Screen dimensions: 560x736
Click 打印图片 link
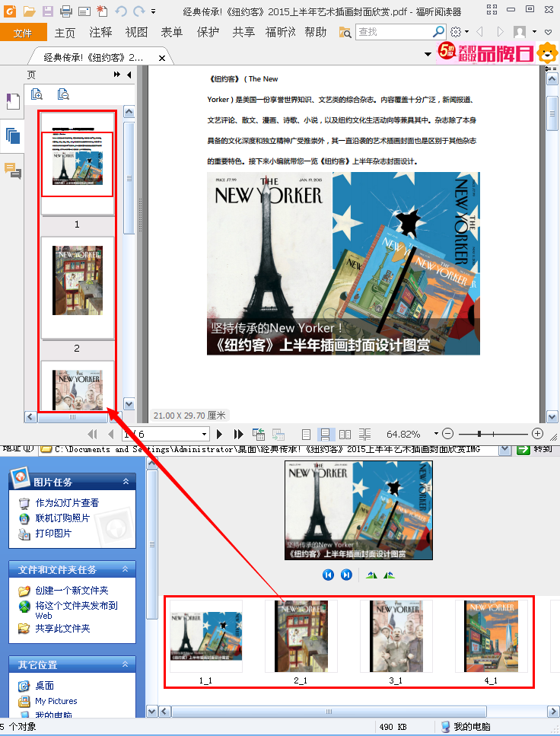click(53, 534)
